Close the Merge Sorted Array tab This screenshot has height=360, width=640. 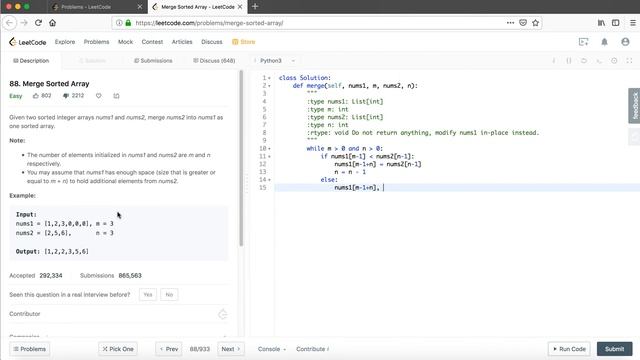(x=240, y=7)
